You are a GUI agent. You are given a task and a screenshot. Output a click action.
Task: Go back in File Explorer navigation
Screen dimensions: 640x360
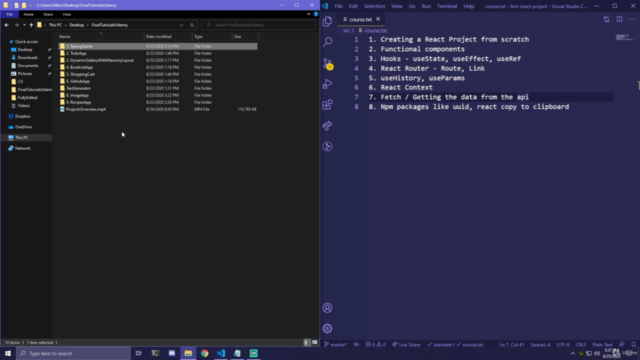(7, 25)
